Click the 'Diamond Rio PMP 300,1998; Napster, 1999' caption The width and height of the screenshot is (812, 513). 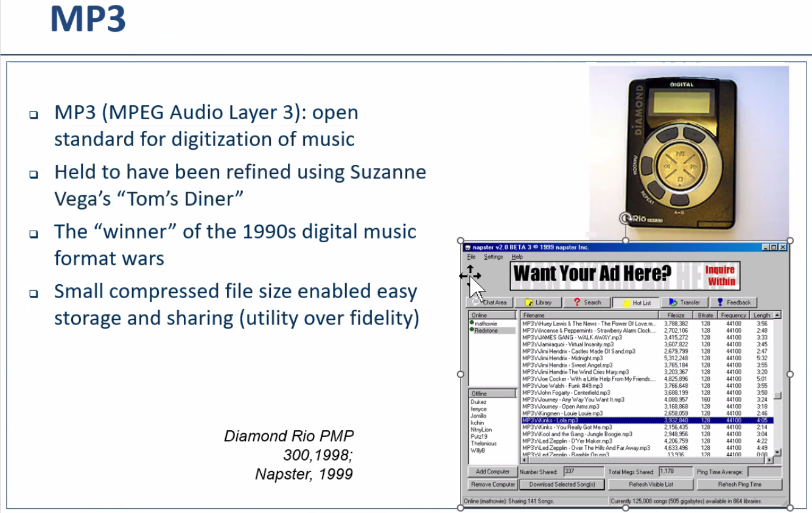tap(288, 455)
